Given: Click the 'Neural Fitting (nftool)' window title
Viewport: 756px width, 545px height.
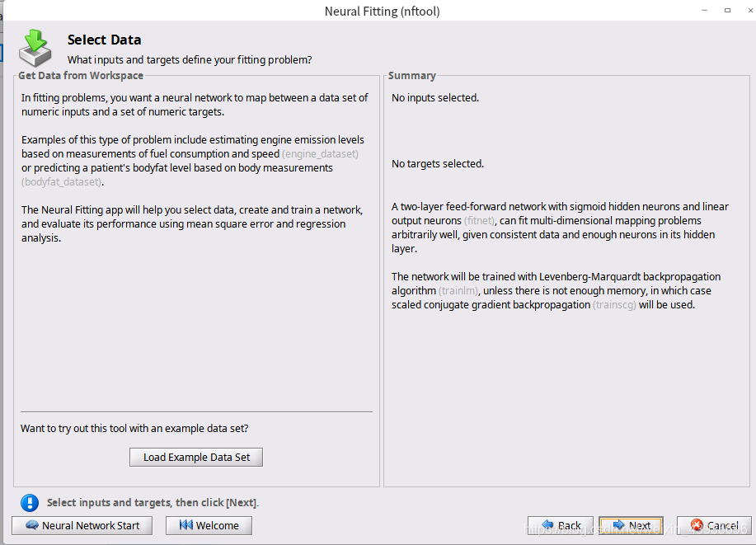Looking at the screenshot, I should (x=383, y=11).
